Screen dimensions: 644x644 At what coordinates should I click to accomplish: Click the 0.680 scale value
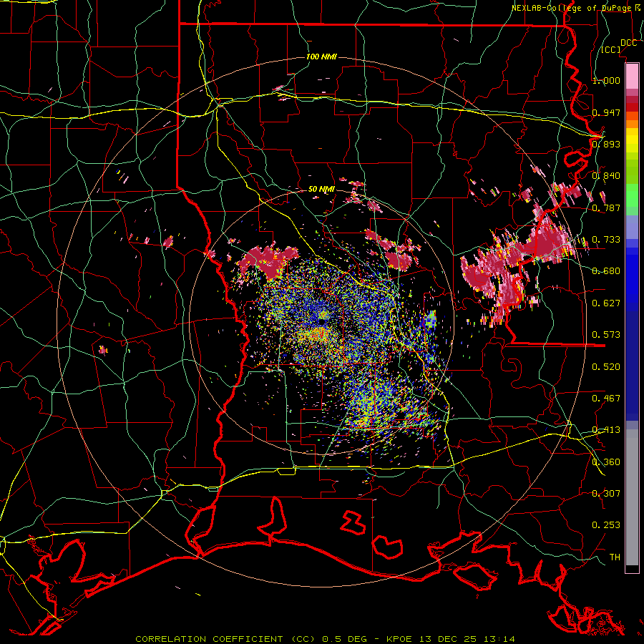pyautogui.click(x=606, y=271)
